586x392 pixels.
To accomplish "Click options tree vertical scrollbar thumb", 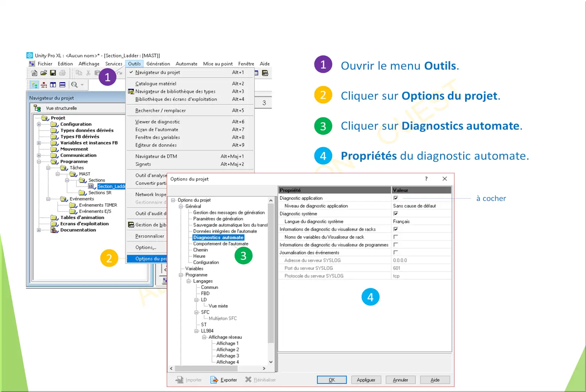I will (x=271, y=273).
